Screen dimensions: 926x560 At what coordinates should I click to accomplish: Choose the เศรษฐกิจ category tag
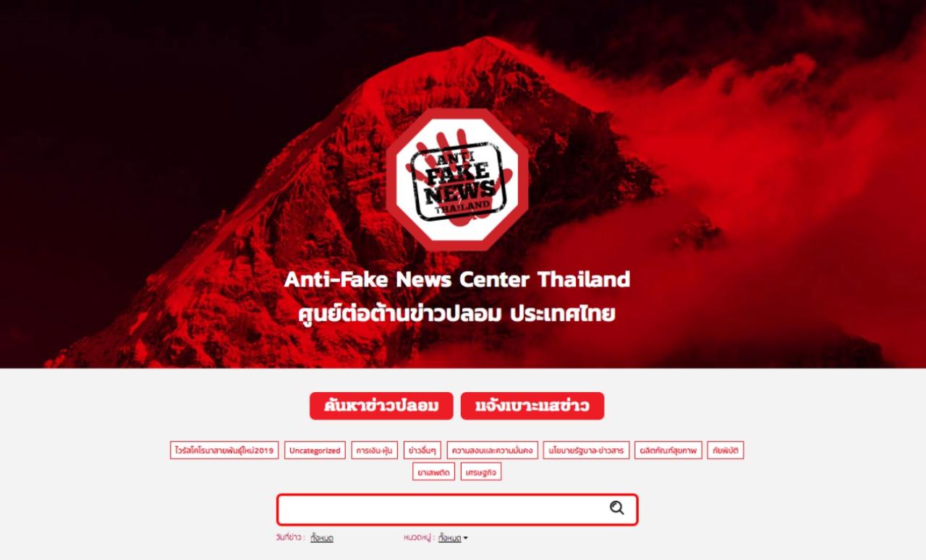[x=481, y=472]
